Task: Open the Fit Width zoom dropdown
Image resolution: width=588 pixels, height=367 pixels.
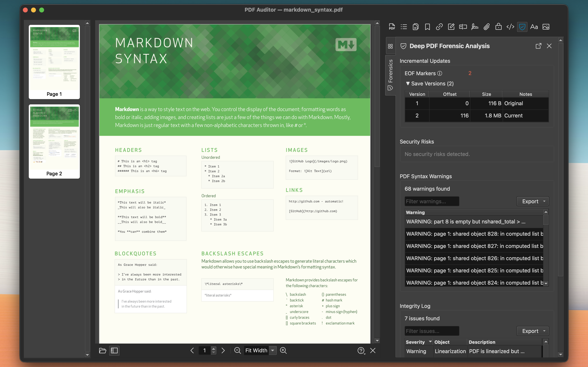Action: [x=273, y=350]
